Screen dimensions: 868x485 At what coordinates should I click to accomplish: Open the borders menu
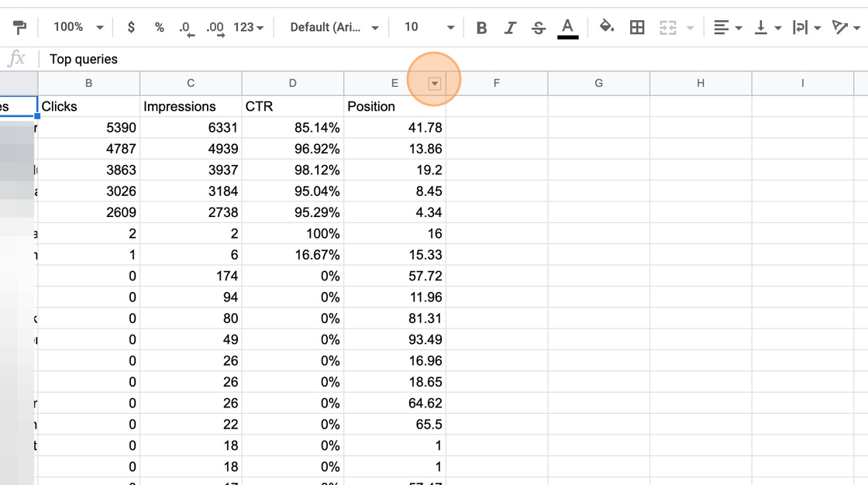[637, 27]
